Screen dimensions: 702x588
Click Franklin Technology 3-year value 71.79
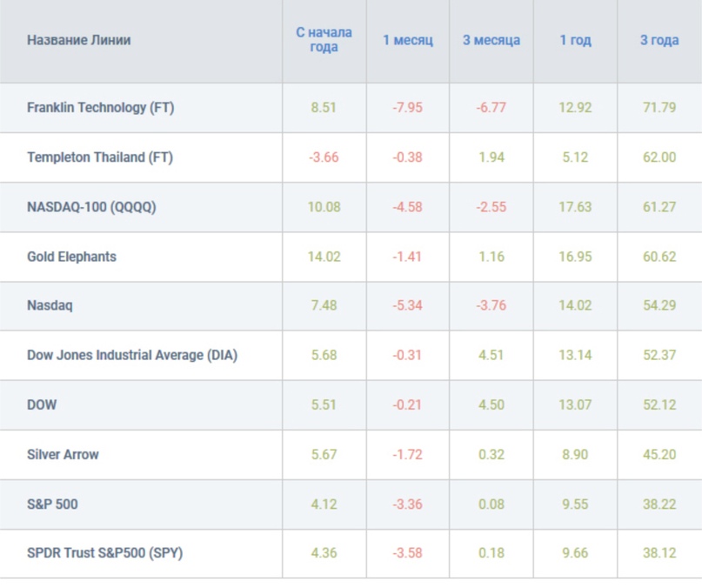coord(659,108)
